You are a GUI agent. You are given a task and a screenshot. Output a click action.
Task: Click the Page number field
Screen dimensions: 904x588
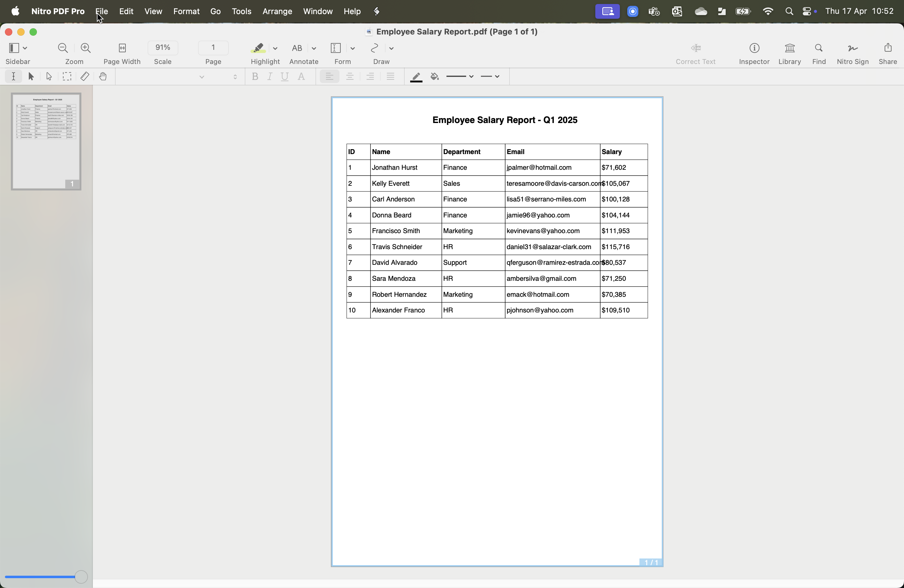[x=213, y=47]
